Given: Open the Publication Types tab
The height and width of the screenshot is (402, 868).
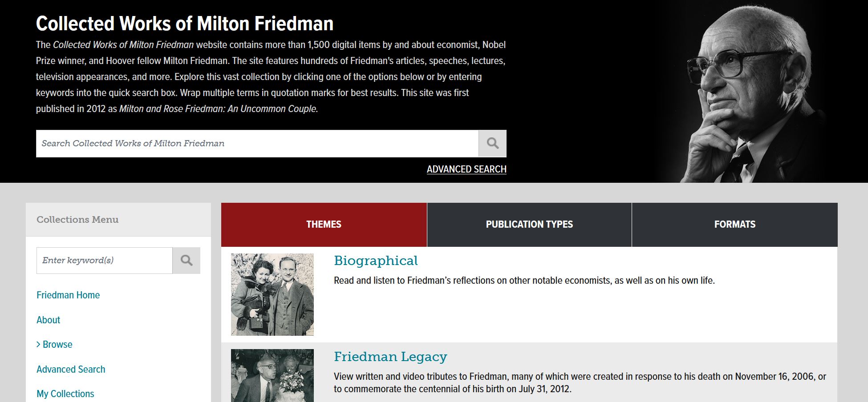Looking at the screenshot, I should click(x=529, y=225).
